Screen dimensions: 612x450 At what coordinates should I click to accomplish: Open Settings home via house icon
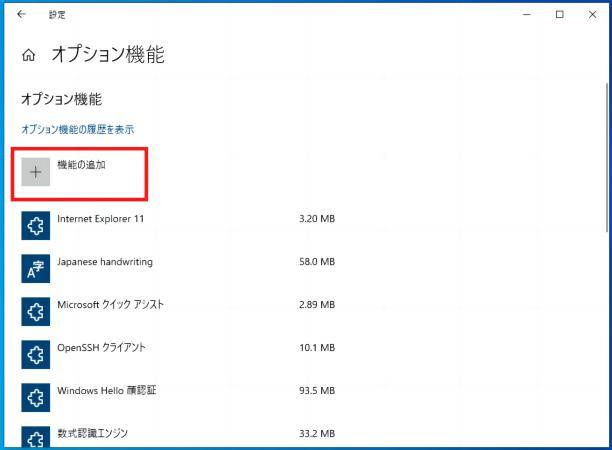(28, 55)
